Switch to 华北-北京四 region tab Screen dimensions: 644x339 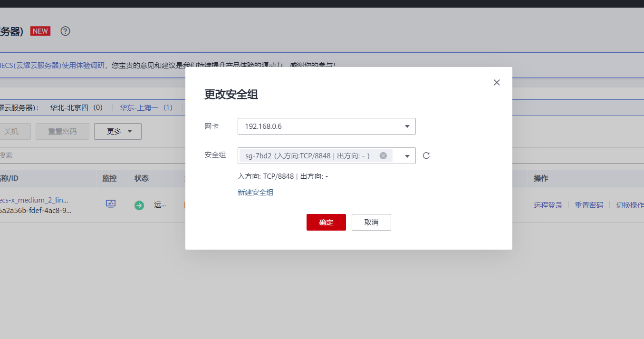click(77, 107)
